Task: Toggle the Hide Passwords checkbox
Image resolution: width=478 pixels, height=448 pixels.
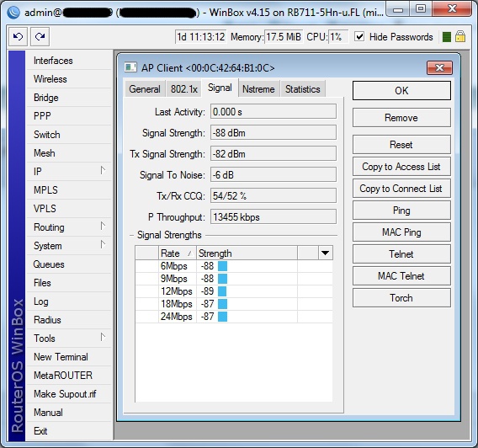Action: (x=359, y=37)
